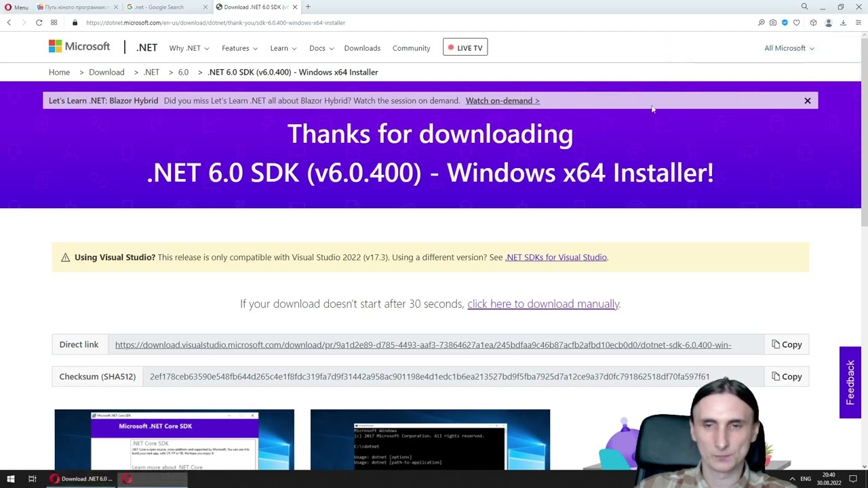The image size is (868, 488).
Task: Go to Home in the breadcrumb
Action: click(59, 72)
